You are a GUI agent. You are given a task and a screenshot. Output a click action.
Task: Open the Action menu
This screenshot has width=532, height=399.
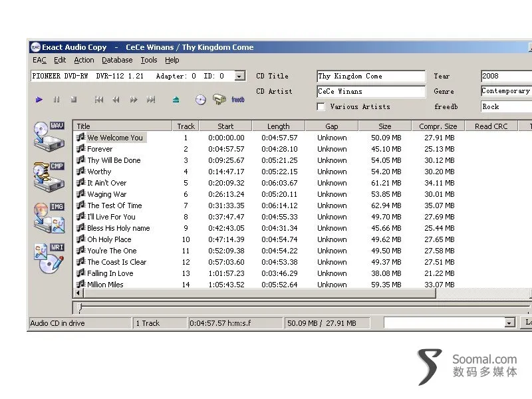pyautogui.click(x=84, y=60)
